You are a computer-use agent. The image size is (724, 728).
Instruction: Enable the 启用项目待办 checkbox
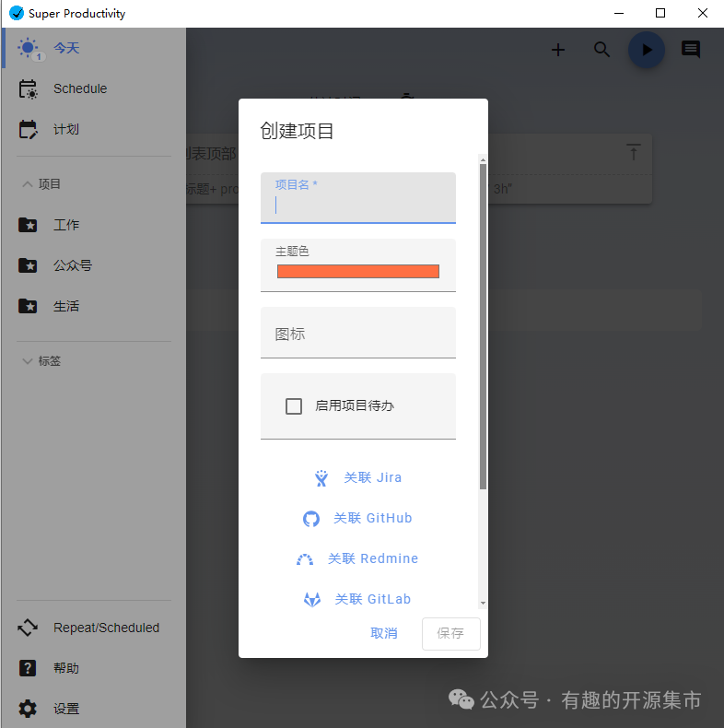point(294,406)
